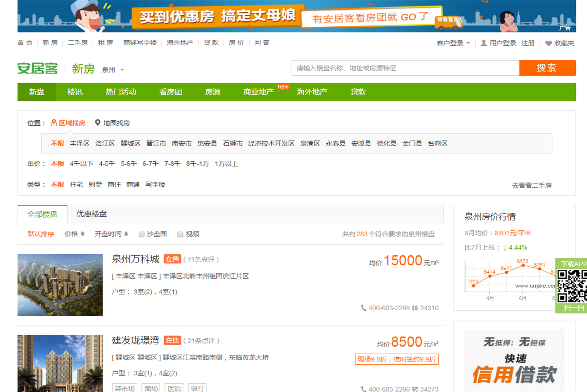The height and width of the screenshot is (392, 587).
Task: Filter by 洛江区 district
Action: click(105, 143)
